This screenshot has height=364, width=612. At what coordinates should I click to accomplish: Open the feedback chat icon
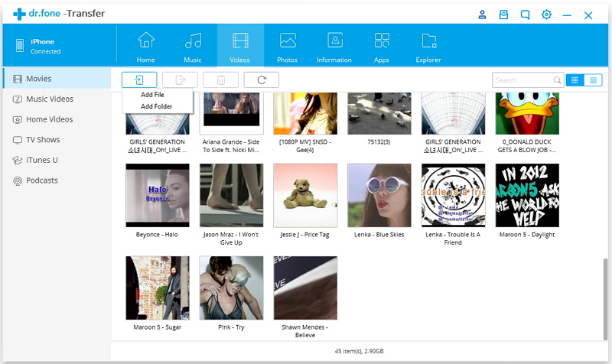click(526, 15)
